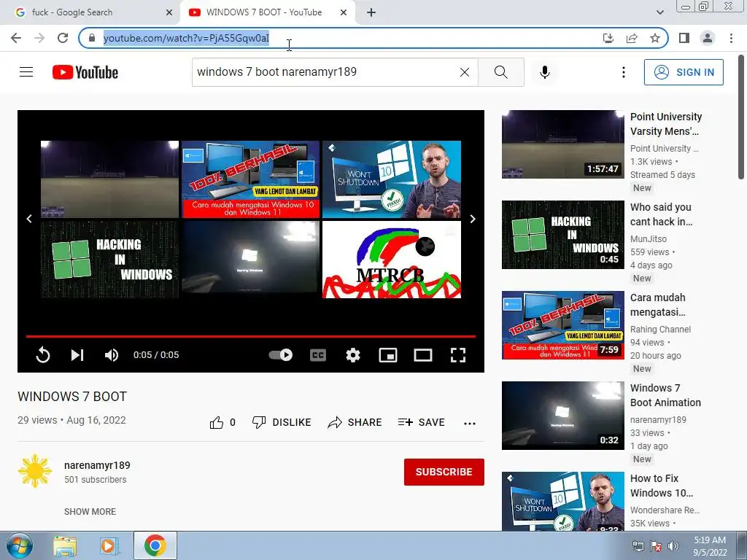Close the Google Search tab
This screenshot has width=747, height=560.
click(169, 12)
